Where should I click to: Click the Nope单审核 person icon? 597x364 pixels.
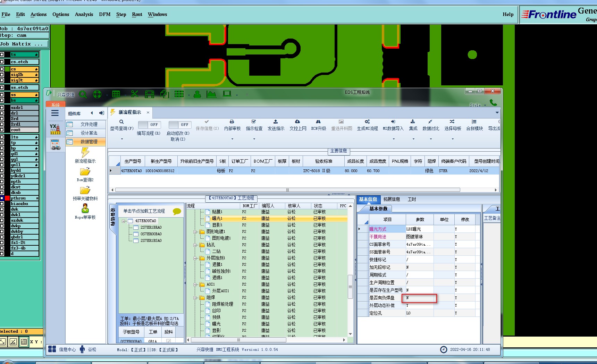(85, 208)
